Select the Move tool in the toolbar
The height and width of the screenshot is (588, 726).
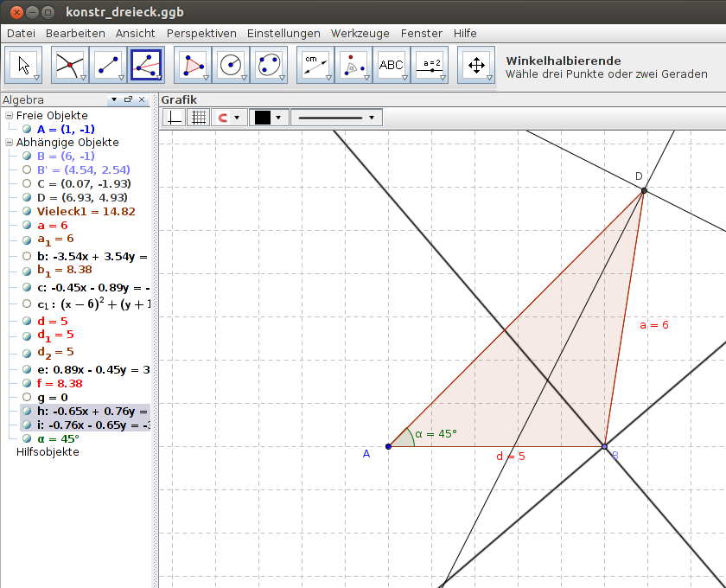pyautogui.click(x=23, y=63)
